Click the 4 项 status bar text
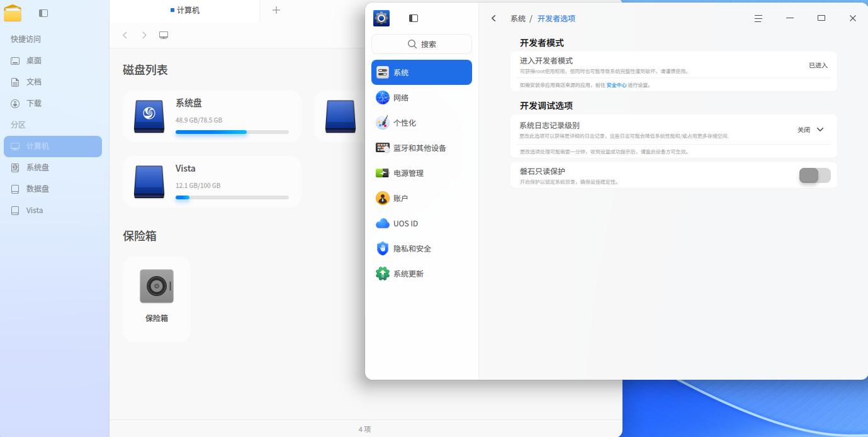This screenshot has height=437, width=868. point(365,429)
